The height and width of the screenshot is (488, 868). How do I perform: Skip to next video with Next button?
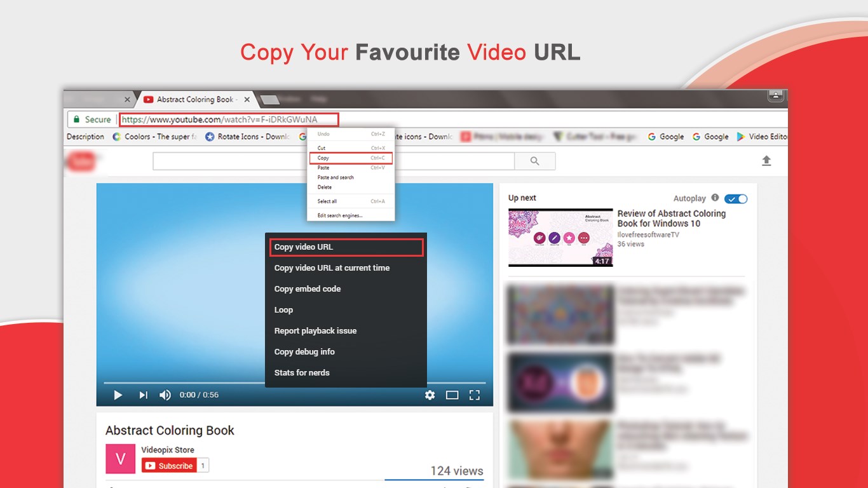coord(143,395)
